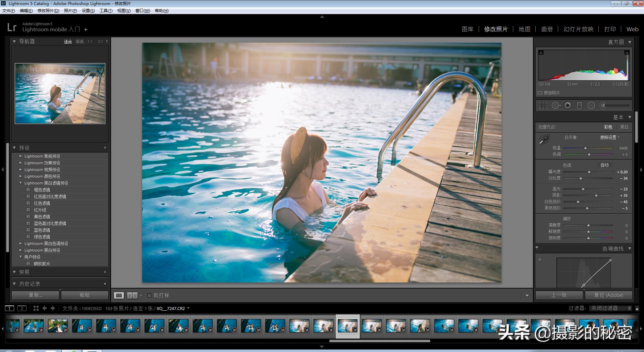Enable the 软打样 soft proofing checkbox
The width and height of the screenshot is (644, 352).
click(x=150, y=296)
